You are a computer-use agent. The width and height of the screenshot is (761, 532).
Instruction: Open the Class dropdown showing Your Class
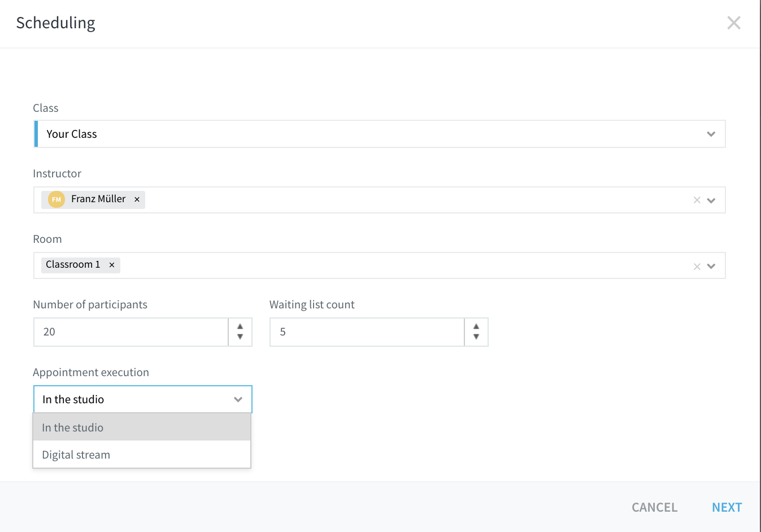380,134
